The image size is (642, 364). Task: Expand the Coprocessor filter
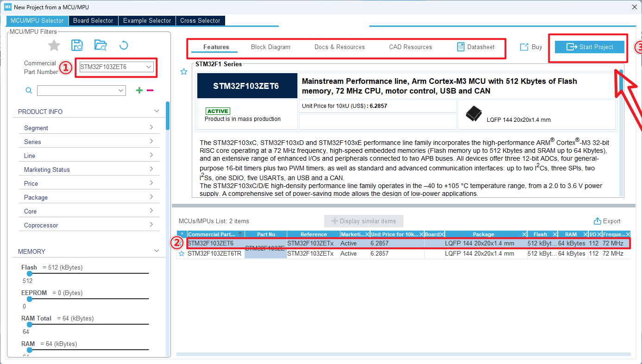click(151, 225)
